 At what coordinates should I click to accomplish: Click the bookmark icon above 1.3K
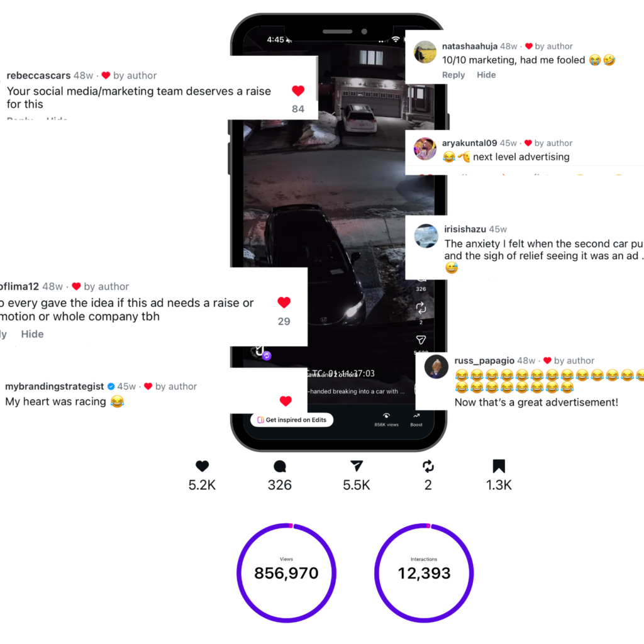click(499, 466)
